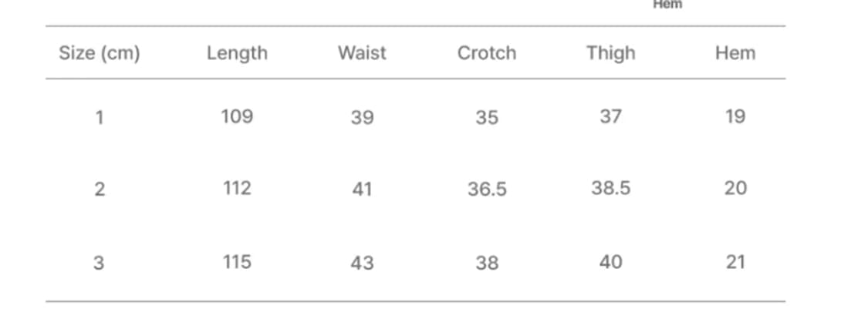The height and width of the screenshot is (319, 868).
Task: Click the Thigh column header
Action: [611, 54]
